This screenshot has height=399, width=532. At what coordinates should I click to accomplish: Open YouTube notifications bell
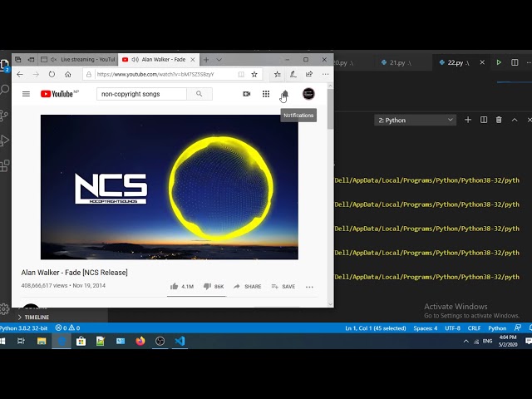(285, 94)
